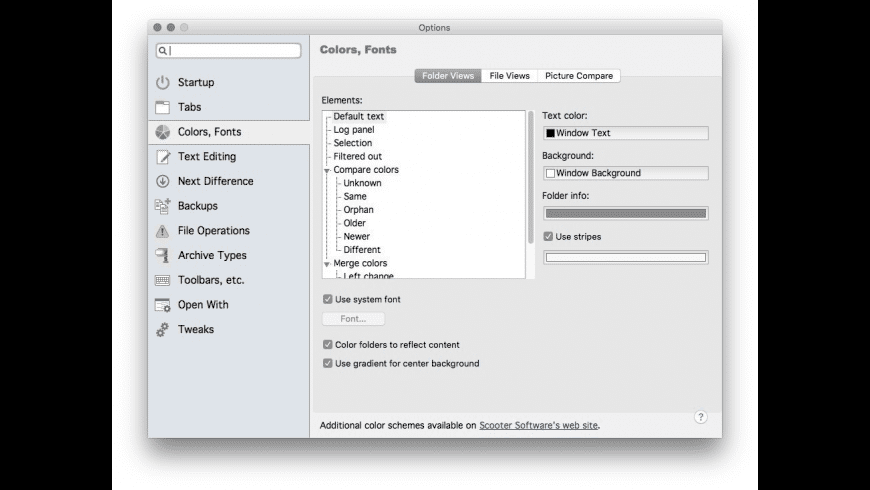Toggle Color folders to reflect content

328,345
